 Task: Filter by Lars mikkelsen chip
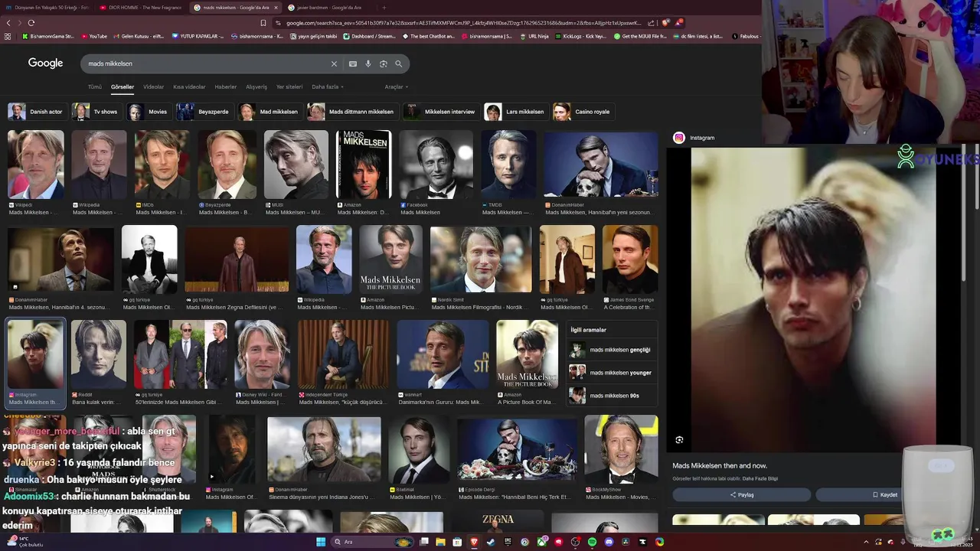[516, 112]
